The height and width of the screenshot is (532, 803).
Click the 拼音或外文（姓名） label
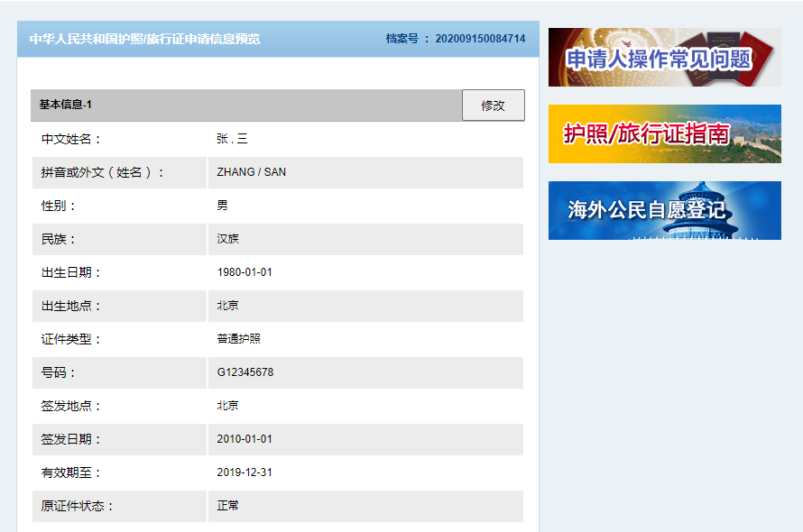(x=103, y=172)
